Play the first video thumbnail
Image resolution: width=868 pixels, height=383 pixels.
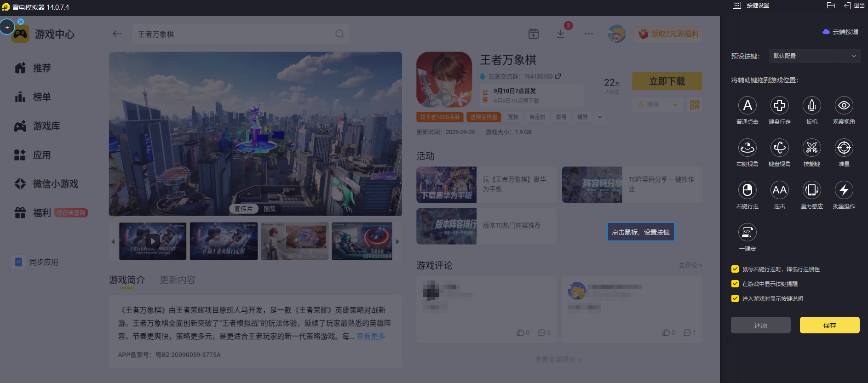153,241
